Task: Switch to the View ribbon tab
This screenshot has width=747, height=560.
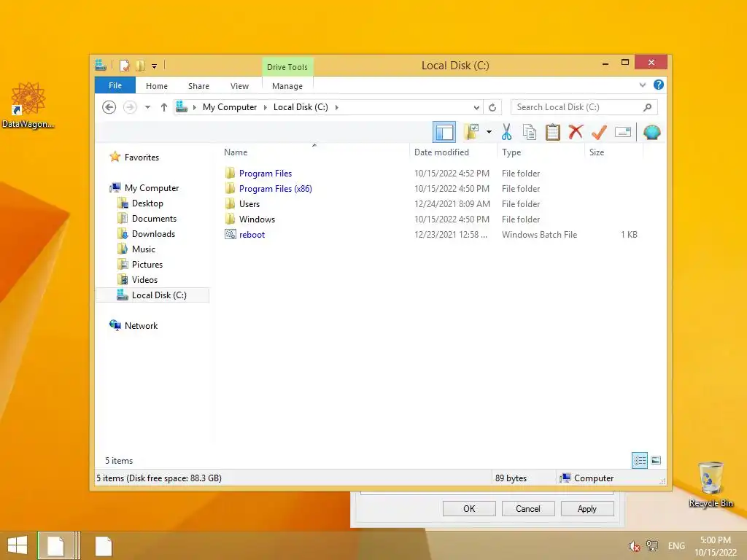Action: (x=239, y=86)
